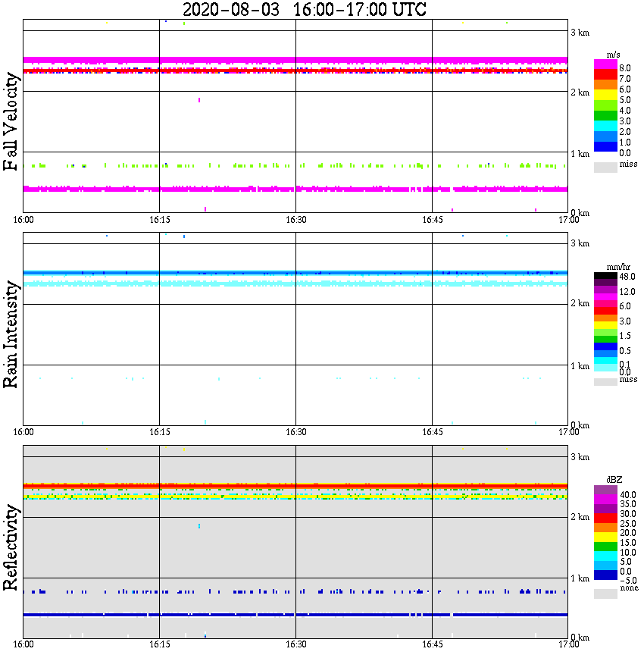Click the black swatch in the mm/hr legend

(x=605, y=276)
